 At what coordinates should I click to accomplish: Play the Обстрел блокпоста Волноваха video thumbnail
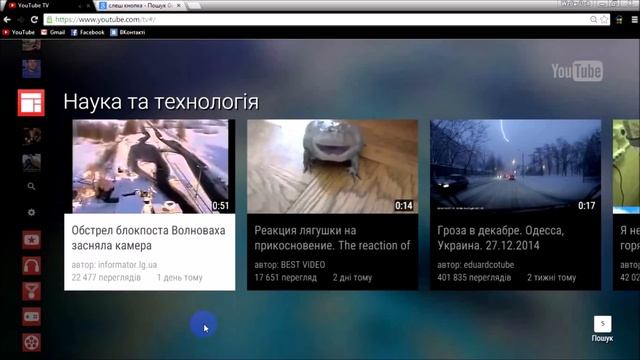point(150,166)
